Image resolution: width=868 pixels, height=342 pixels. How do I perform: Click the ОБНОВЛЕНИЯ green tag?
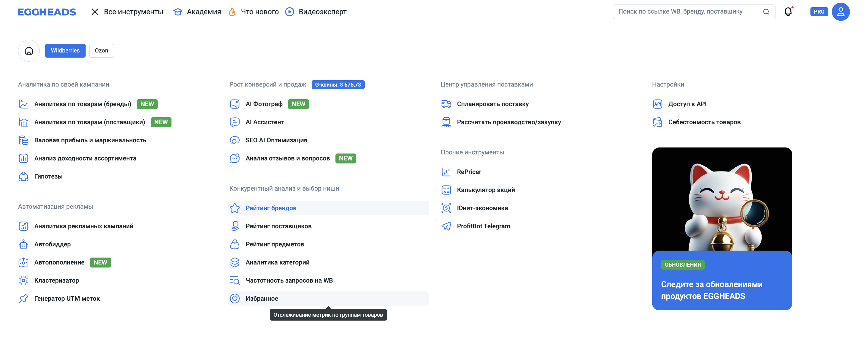click(x=683, y=265)
